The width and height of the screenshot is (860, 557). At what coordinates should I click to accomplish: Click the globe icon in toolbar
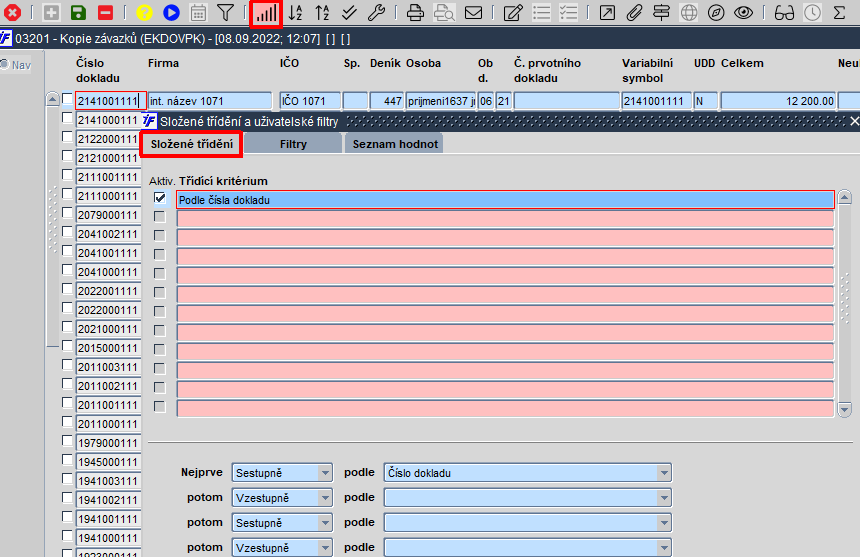pos(689,12)
